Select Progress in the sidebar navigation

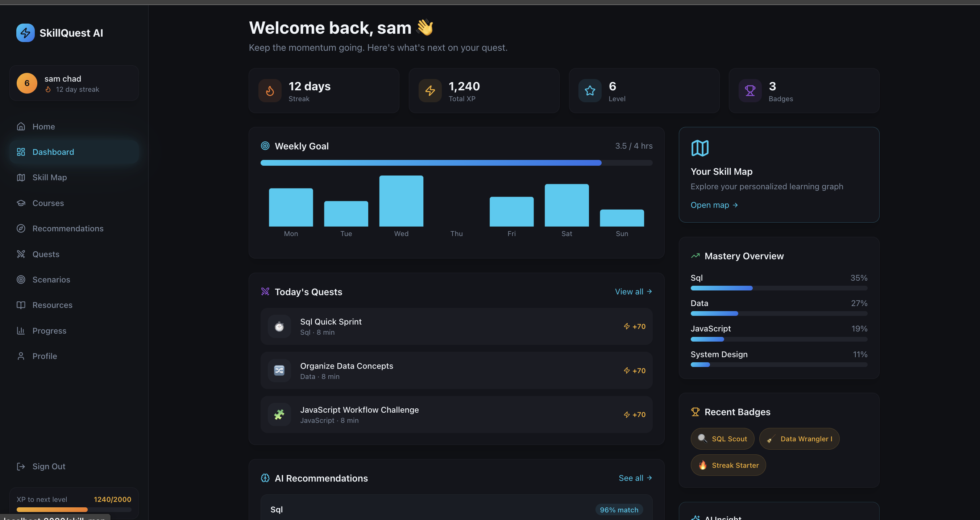point(49,331)
